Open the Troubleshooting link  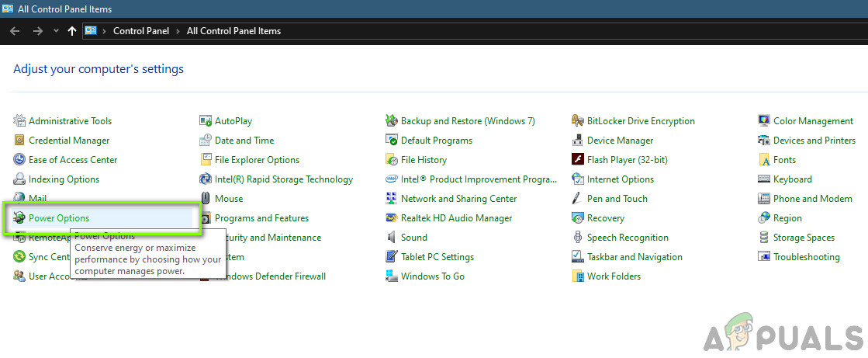tap(806, 257)
